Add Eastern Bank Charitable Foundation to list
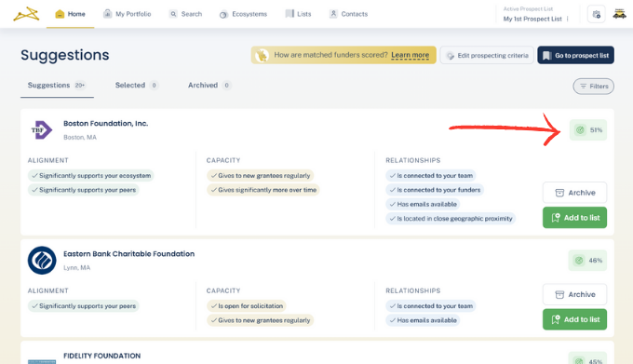 [575, 319]
